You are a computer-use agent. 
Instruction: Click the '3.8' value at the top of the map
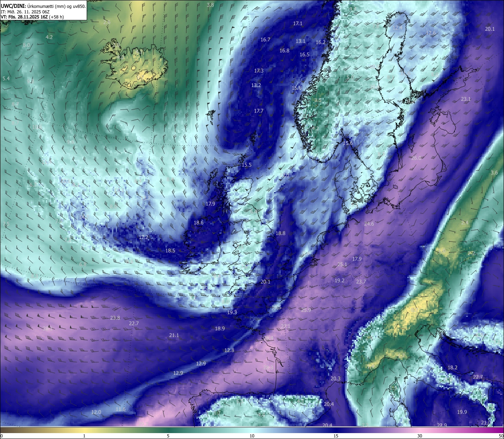(210, 5)
